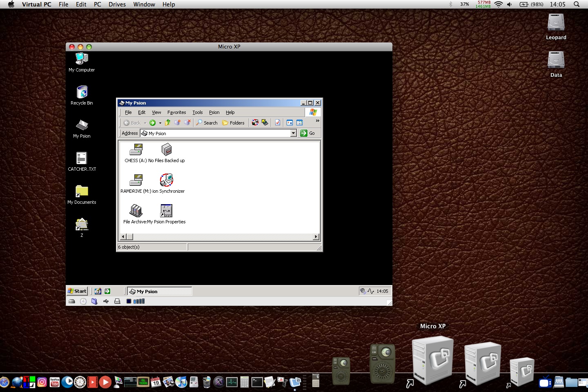Click the CD drive icon in Virtual PC status bar
The height and width of the screenshot is (392, 588).
(83, 301)
